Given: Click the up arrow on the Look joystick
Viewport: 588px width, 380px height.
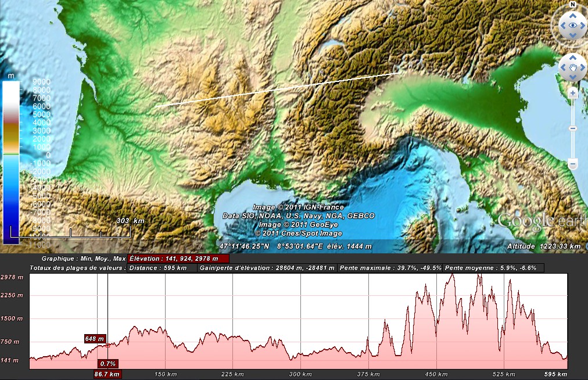Looking at the screenshot, I should 573,15.
